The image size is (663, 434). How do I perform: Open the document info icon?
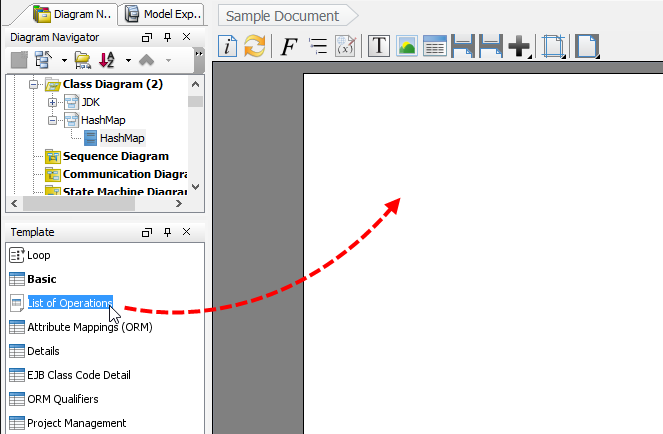(x=227, y=46)
